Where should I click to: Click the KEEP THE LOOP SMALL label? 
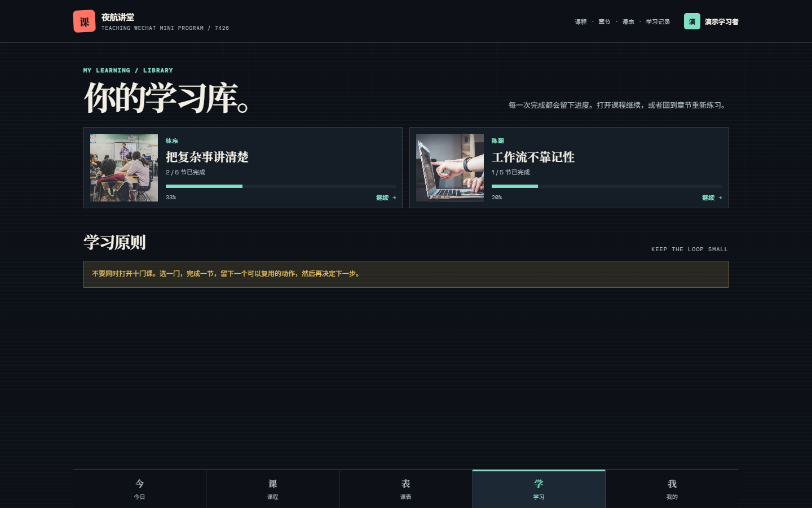click(x=690, y=249)
